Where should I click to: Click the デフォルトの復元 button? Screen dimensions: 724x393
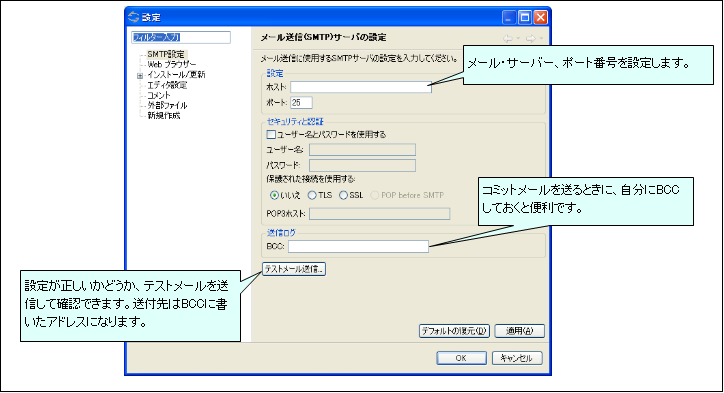(454, 331)
